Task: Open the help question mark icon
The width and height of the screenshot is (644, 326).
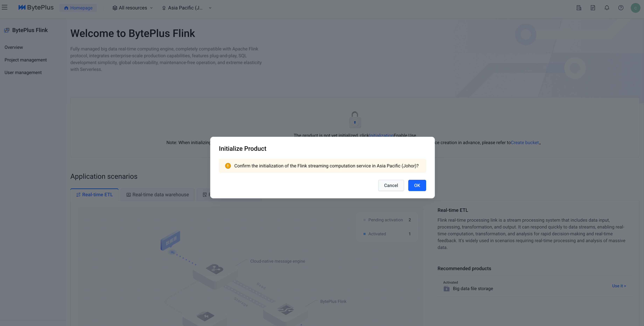Action: [x=621, y=8]
